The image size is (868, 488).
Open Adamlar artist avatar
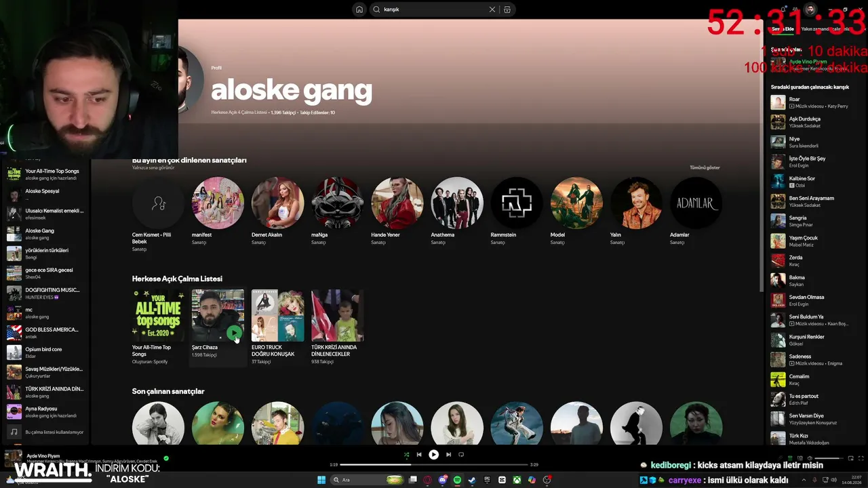pos(696,203)
